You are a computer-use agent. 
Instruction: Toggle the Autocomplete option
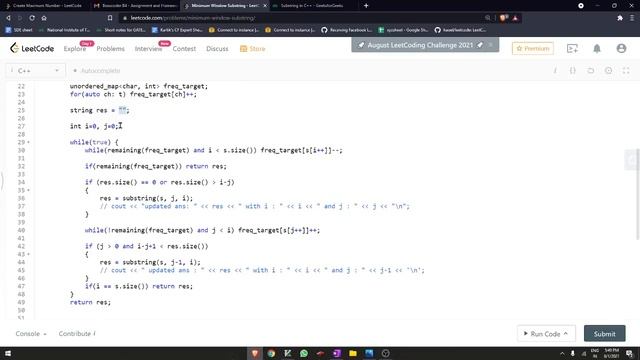[97, 71]
